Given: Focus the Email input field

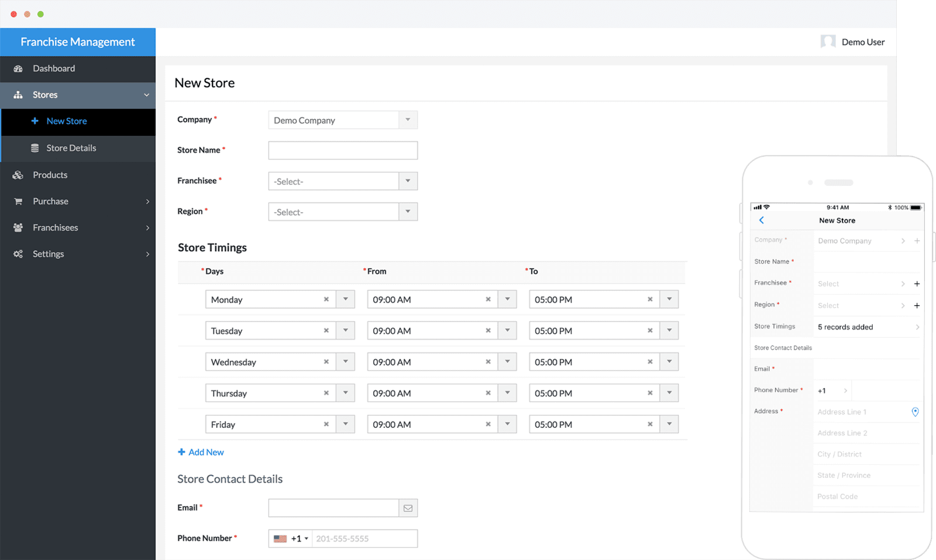Looking at the screenshot, I should pyautogui.click(x=333, y=508).
